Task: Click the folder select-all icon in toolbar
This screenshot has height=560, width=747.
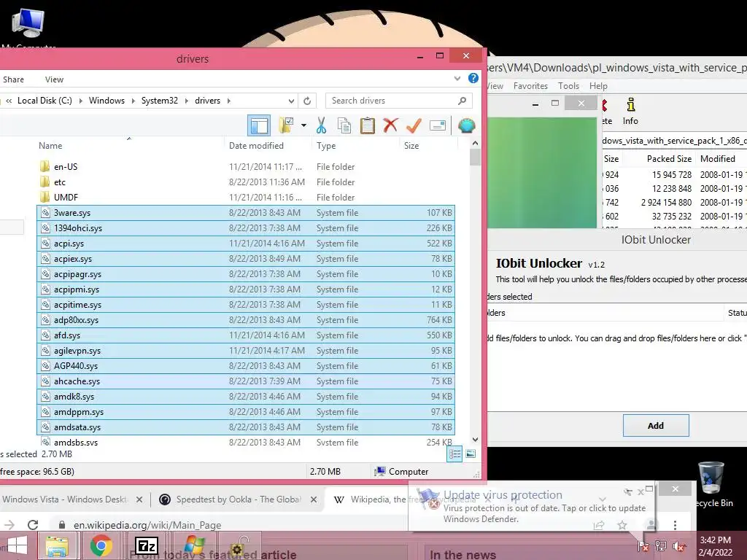Action: [x=286, y=125]
